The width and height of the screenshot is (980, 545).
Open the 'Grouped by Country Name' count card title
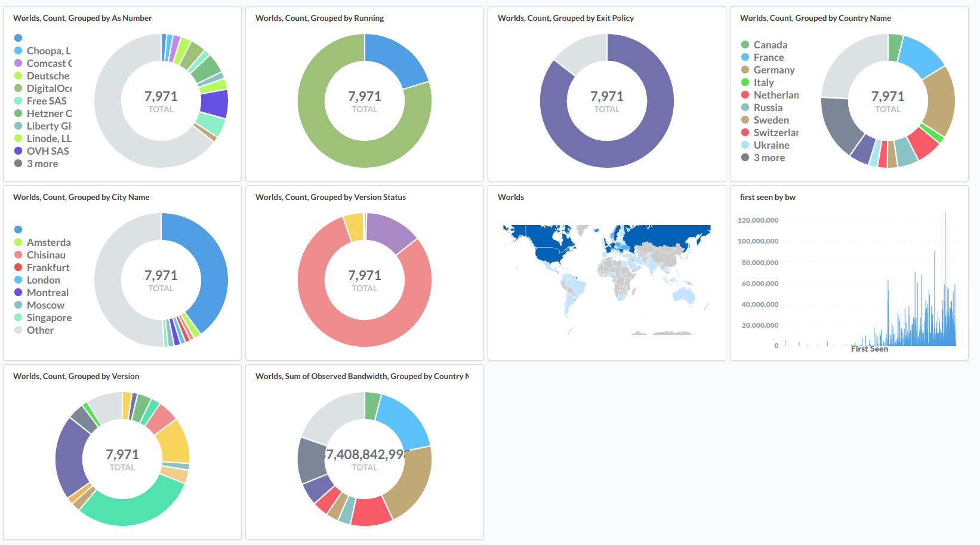pos(815,18)
